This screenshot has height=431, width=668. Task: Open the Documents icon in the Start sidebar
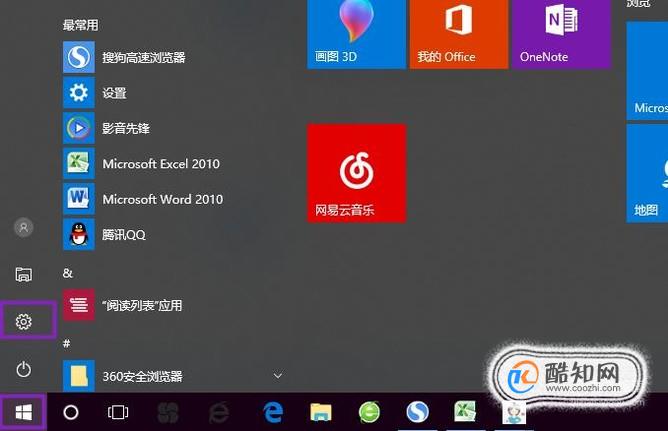23,274
